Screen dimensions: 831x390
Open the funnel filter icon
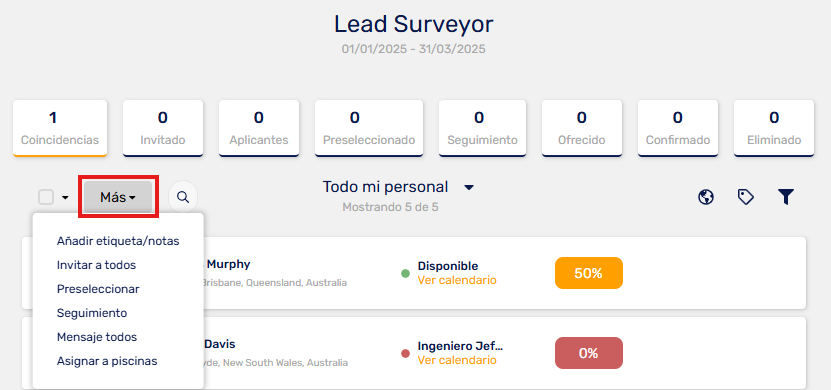786,197
